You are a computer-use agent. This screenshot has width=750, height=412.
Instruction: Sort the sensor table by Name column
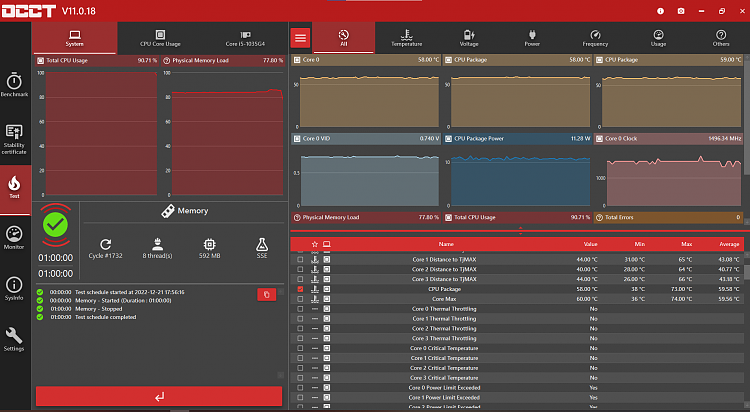click(446, 244)
